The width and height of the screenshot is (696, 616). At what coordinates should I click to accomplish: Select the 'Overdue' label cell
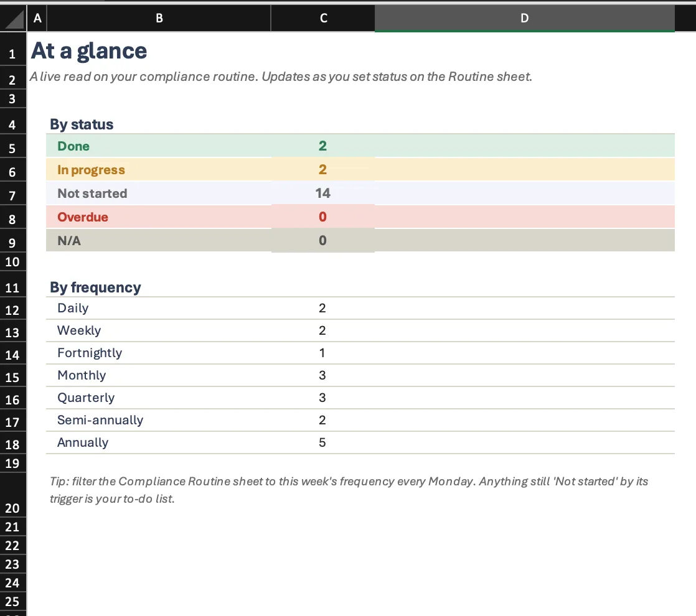click(x=159, y=217)
